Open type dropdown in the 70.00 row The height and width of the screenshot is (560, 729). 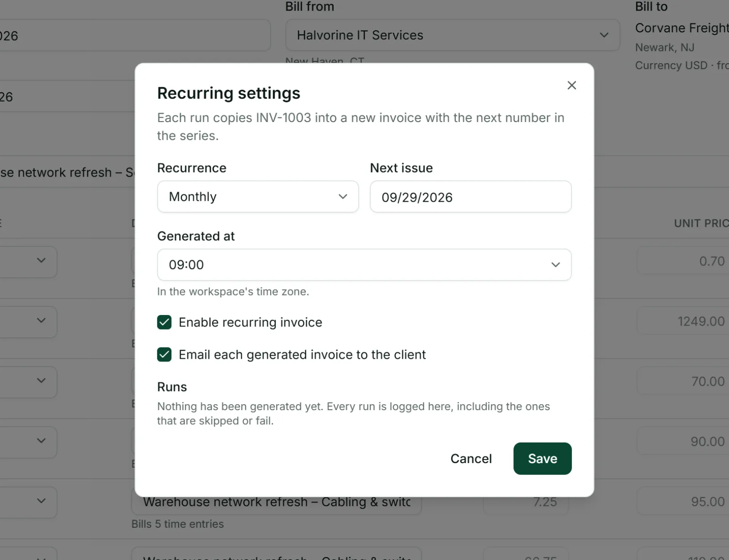coord(28,382)
